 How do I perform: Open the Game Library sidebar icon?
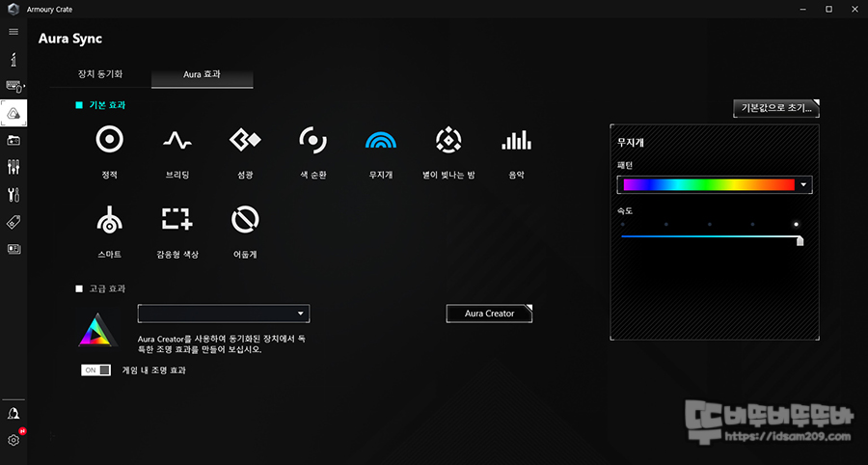click(14, 141)
